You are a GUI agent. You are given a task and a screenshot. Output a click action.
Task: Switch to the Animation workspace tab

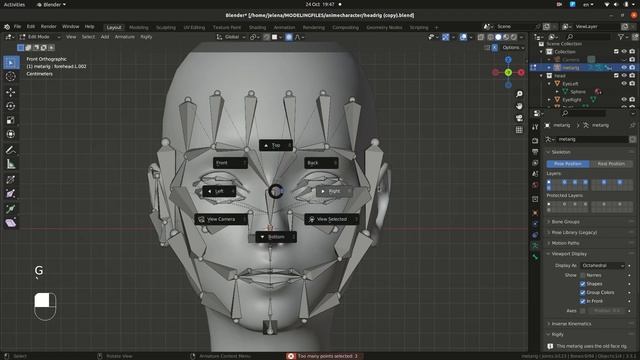(284, 27)
